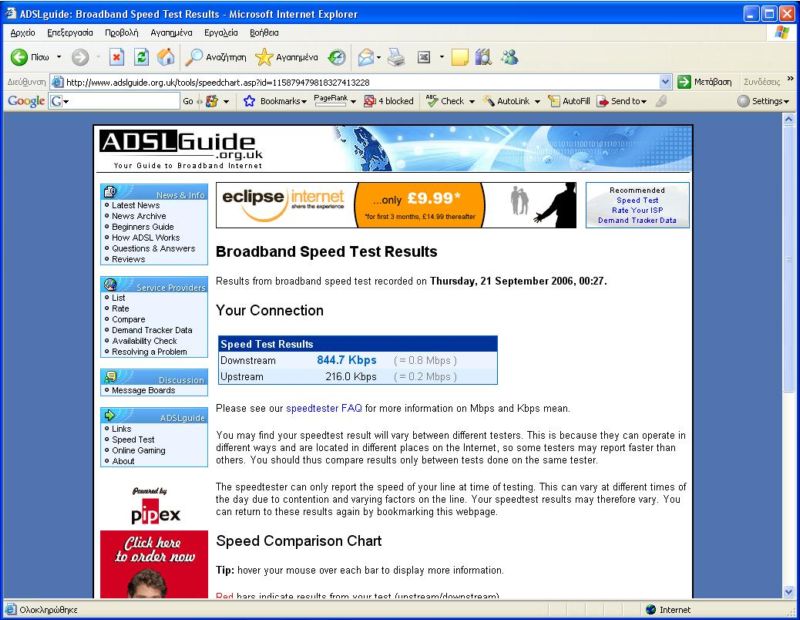The height and width of the screenshot is (620, 800).
Task: Open the Messenger people icon
Action: pyautogui.click(x=509, y=57)
